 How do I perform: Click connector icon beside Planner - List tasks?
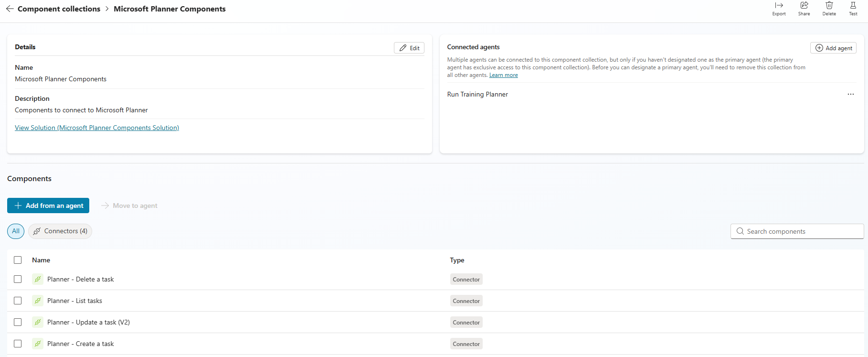pyautogui.click(x=38, y=301)
